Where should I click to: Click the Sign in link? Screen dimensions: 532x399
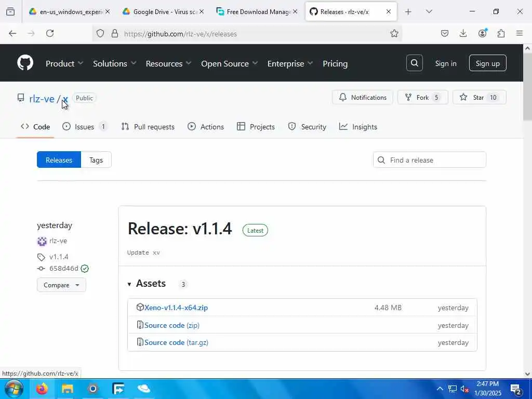click(x=445, y=63)
